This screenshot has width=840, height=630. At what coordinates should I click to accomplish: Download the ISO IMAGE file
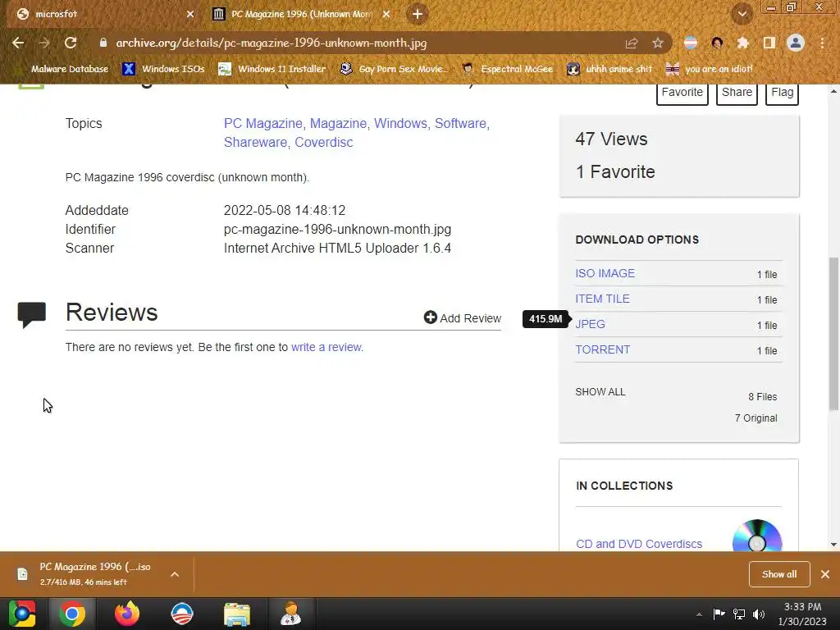(605, 273)
